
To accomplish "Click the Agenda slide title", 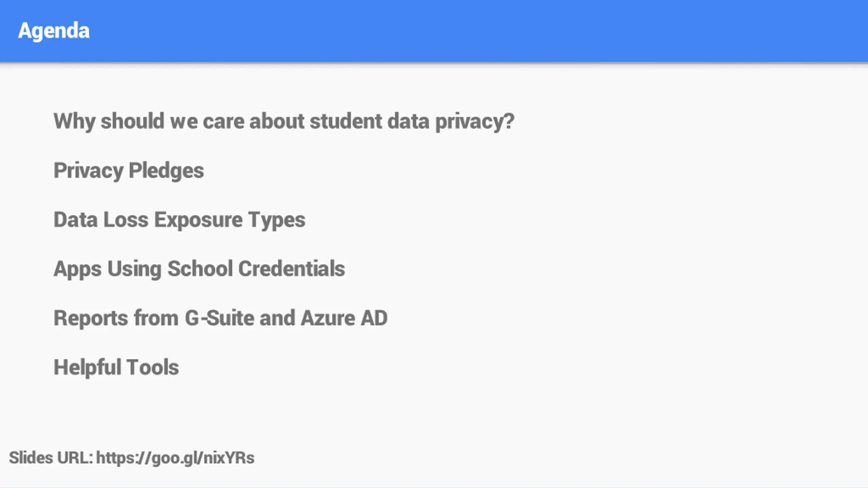I will pos(54,31).
